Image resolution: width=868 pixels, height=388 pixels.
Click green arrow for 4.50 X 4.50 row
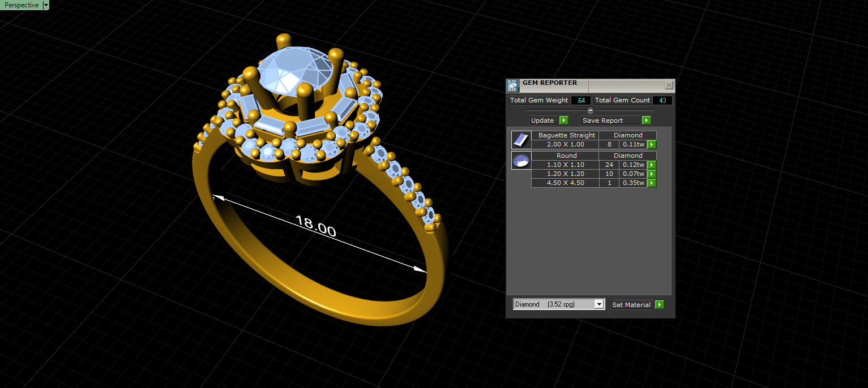(652, 183)
